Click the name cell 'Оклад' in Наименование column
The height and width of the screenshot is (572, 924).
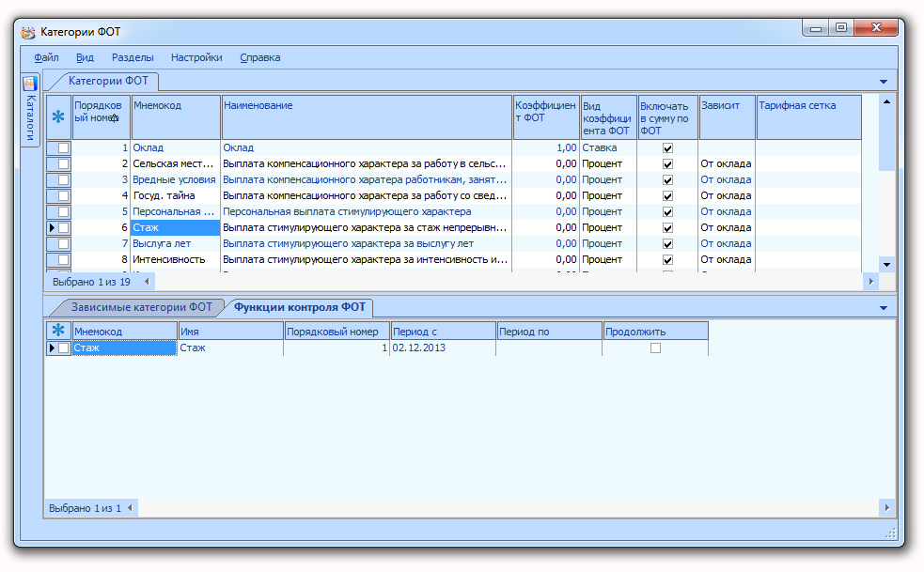point(367,147)
